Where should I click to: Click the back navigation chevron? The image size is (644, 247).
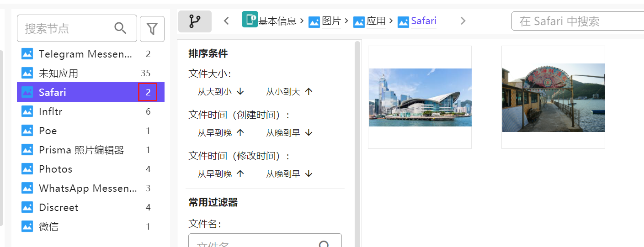pyautogui.click(x=226, y=21)
